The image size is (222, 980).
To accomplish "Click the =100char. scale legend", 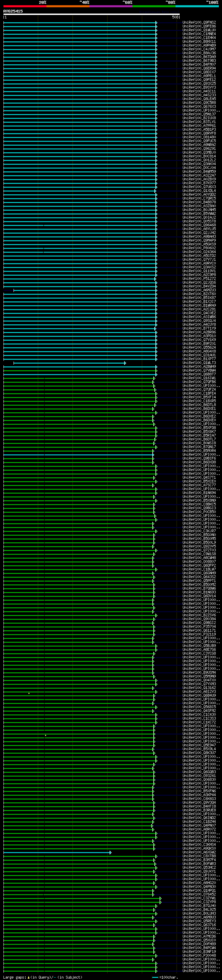I will tap(165, 977).
